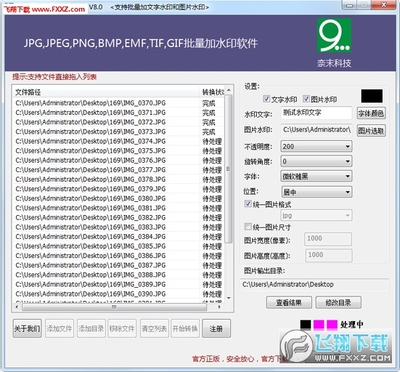Click the 转换状态 column header
This screenshot has height=372, width=400.
[x=213, y=92]
